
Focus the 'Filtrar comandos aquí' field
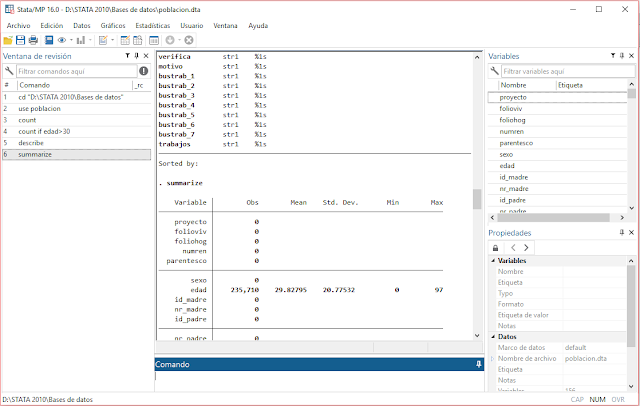[77, 71]
